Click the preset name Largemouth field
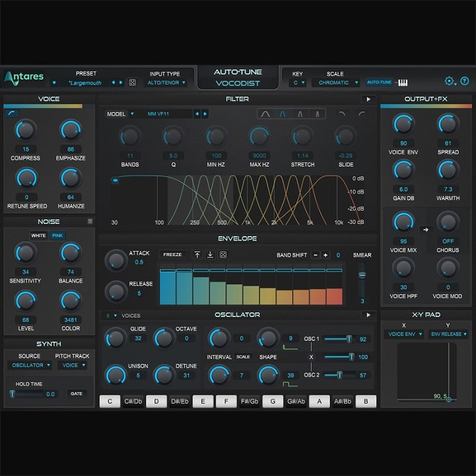This screenshot has width=476, height=476. [x=85, y=83]
